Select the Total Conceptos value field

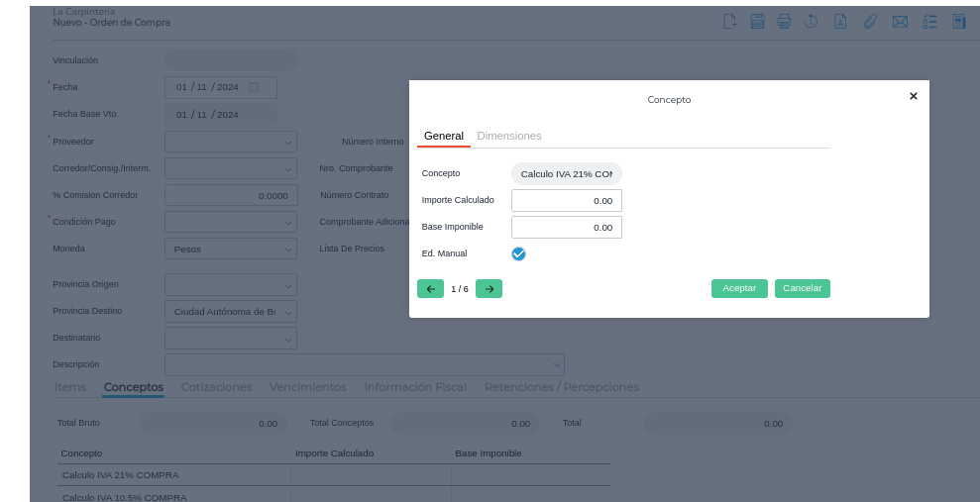pyautogui.click(x=465, y=424)
